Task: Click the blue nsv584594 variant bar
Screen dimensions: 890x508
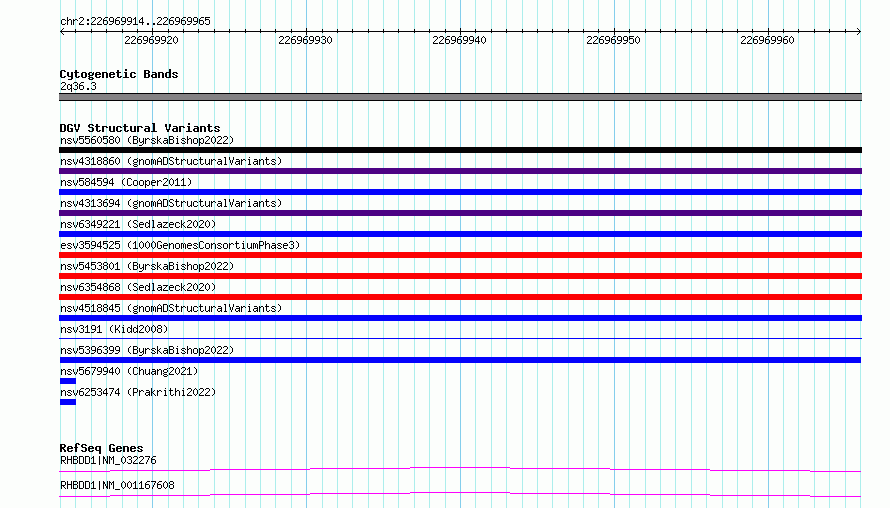Action: tap(460, 192)
